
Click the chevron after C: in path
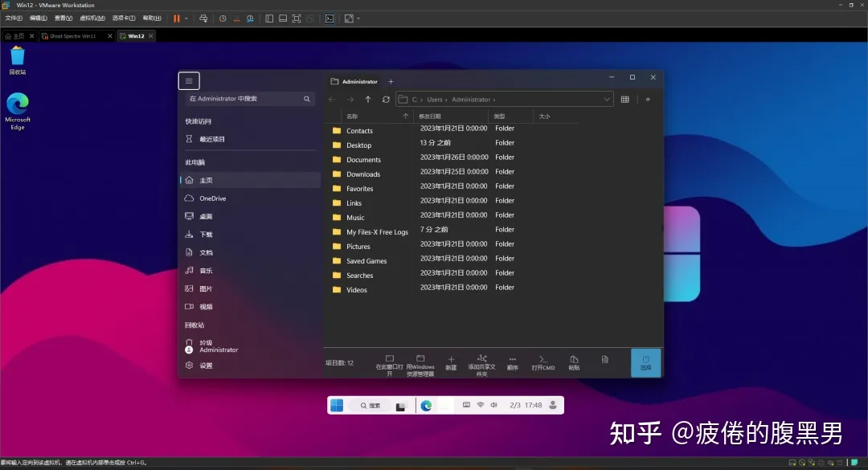point(422,100)
